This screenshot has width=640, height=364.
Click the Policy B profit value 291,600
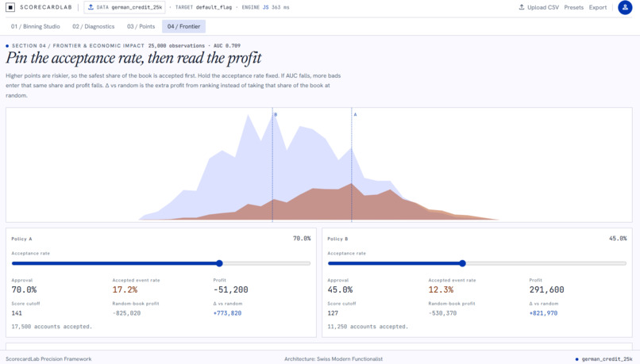546,289
